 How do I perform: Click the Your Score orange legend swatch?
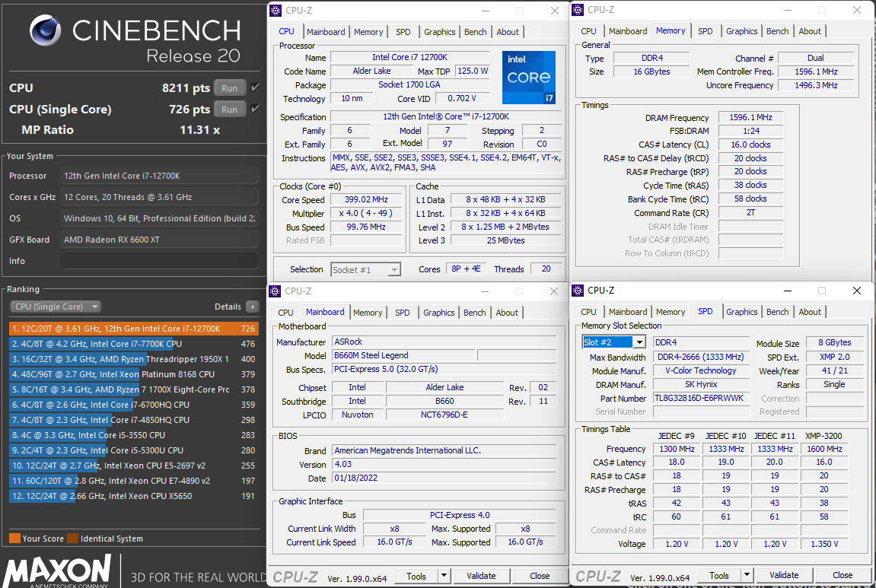pyautogui.click(x=14, y=539)
